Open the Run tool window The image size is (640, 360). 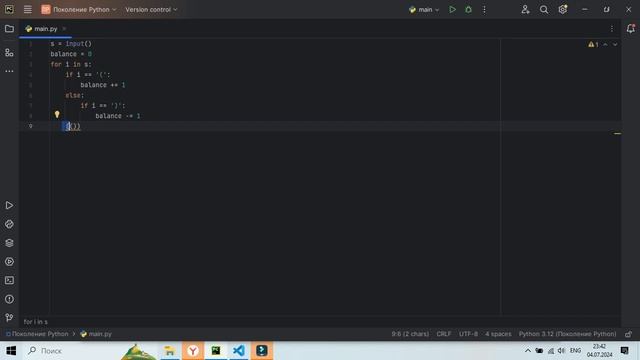[9, 205]
